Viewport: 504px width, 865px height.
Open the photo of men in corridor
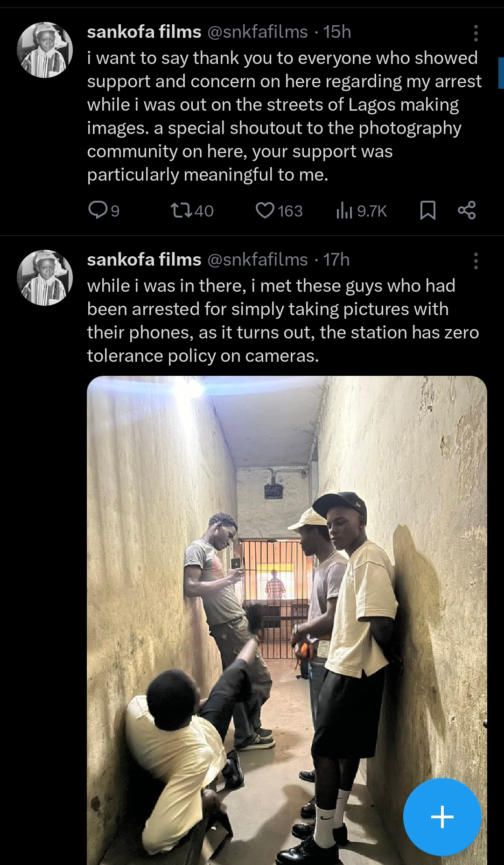coord(287,607)
